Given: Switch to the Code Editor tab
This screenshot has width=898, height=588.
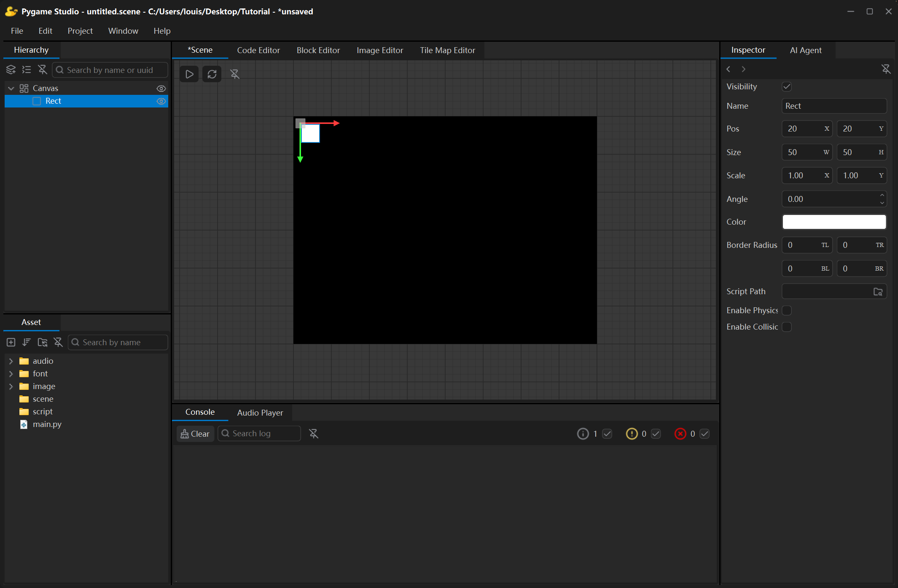Looking at the screenshot, I should tap(258, 50).
